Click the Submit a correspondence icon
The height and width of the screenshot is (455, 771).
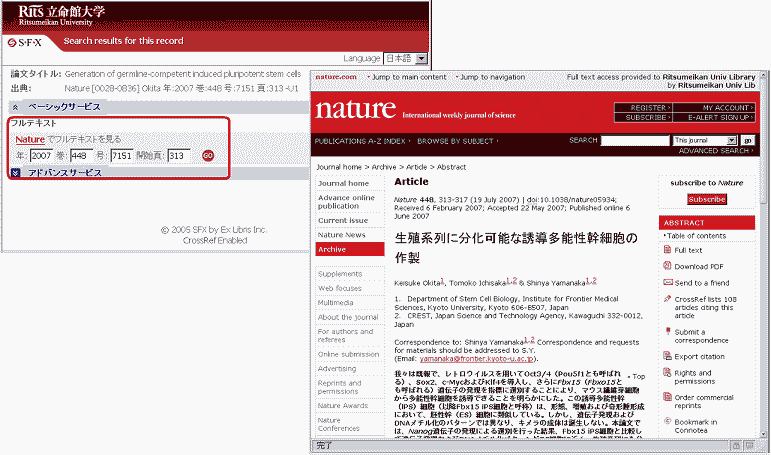[667, 331]
